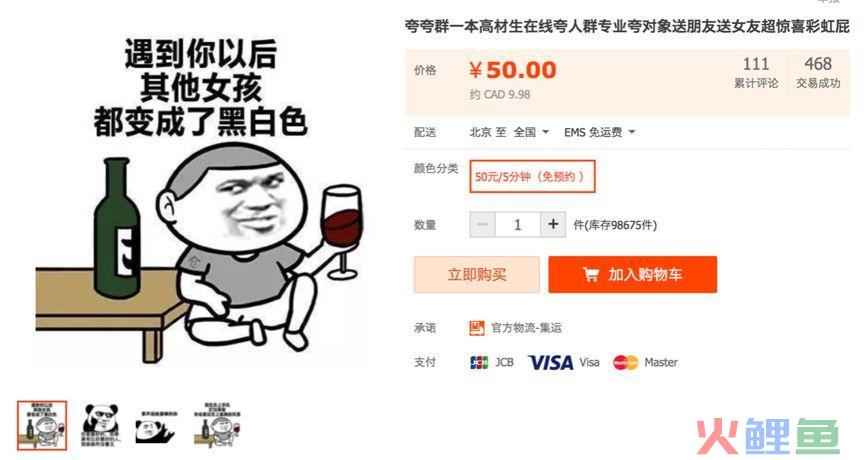Click the official logistics 官方物流 icon
This screenshot has width=864, height=460.
point(477,328)
